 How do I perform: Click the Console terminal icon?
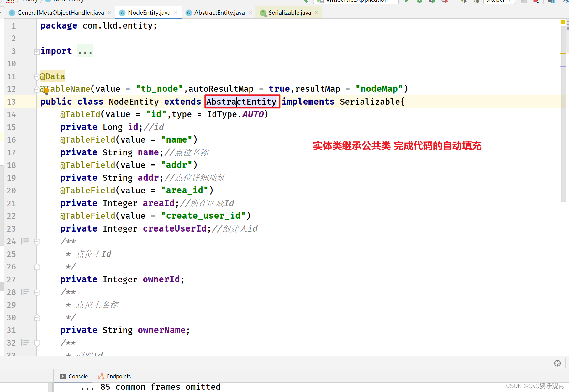[x=63, y=376]
